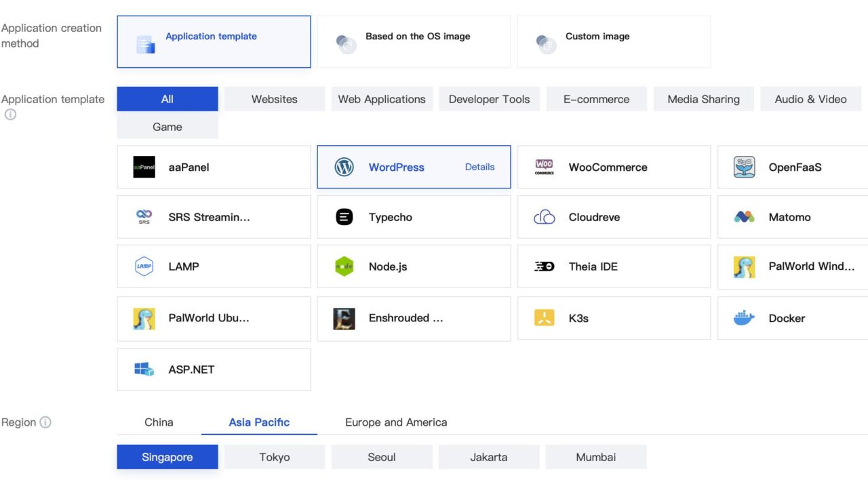Image resolution: width=868 pixels, height=480 pixels.
Task: Click the Theia IDE logo icon
Action: tap(545, 266)
